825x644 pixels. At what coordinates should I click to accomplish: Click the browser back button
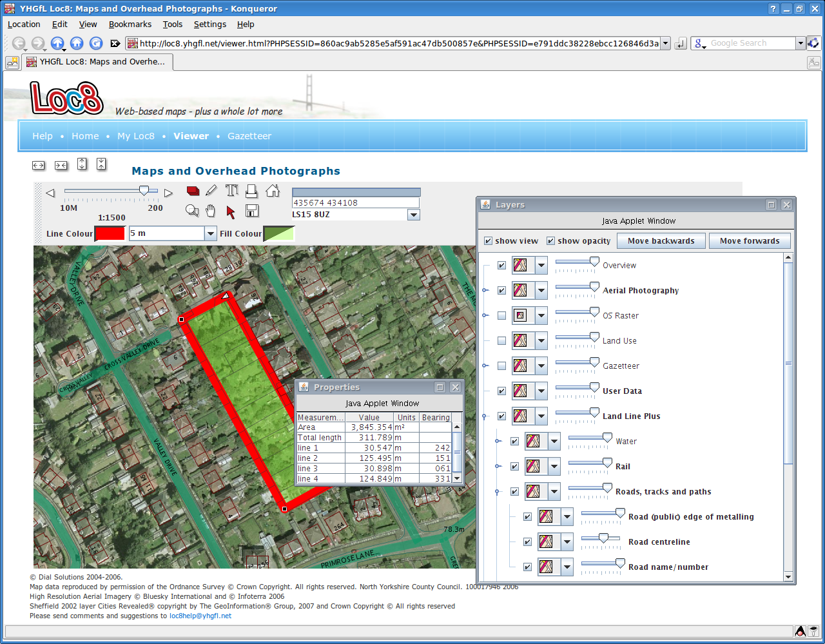tap(19, 43)
